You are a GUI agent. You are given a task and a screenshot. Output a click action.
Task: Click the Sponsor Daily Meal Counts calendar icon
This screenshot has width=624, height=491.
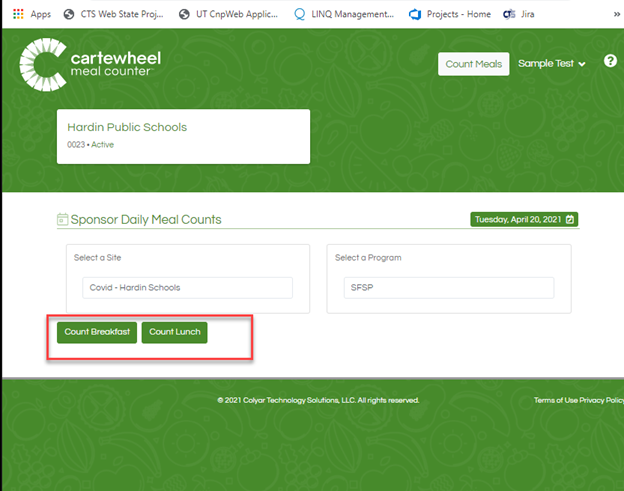point(62,219)
